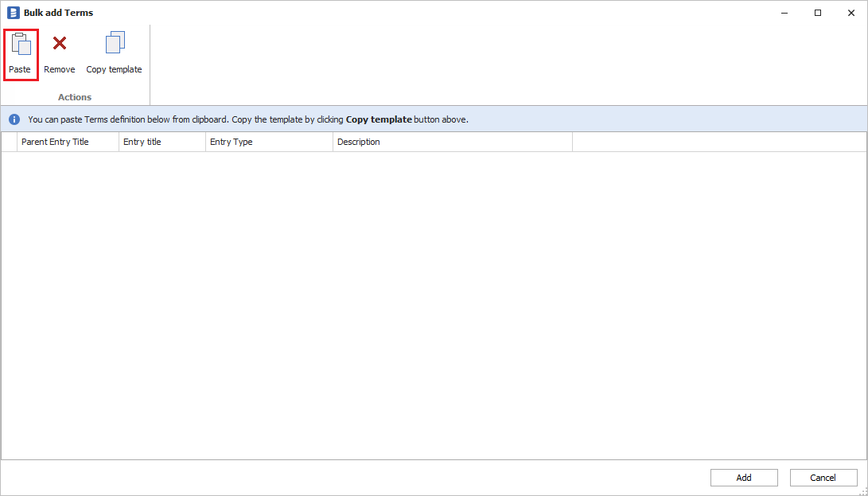Click the Add button

(x=743, y=478)
